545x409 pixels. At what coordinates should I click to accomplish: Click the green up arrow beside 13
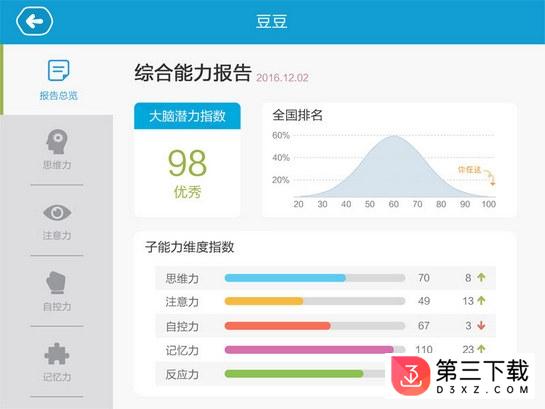481,301
